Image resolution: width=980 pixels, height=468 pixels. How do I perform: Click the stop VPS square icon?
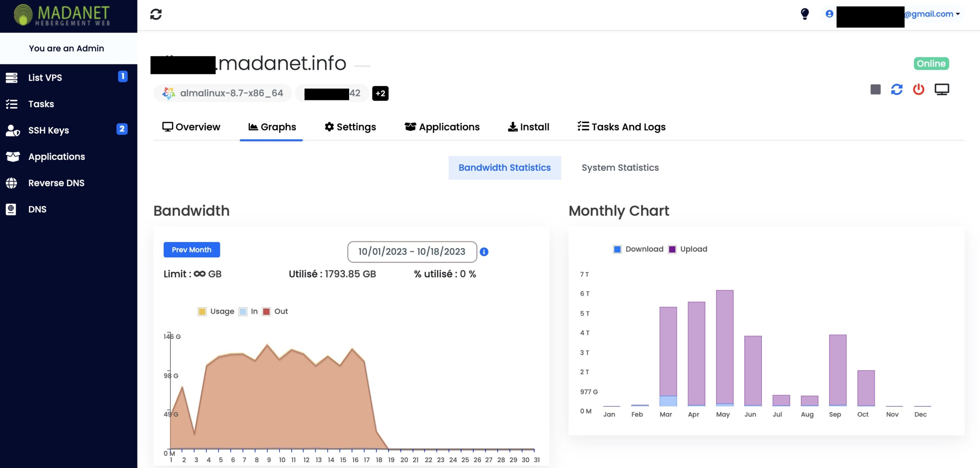(x=875, y=90)
